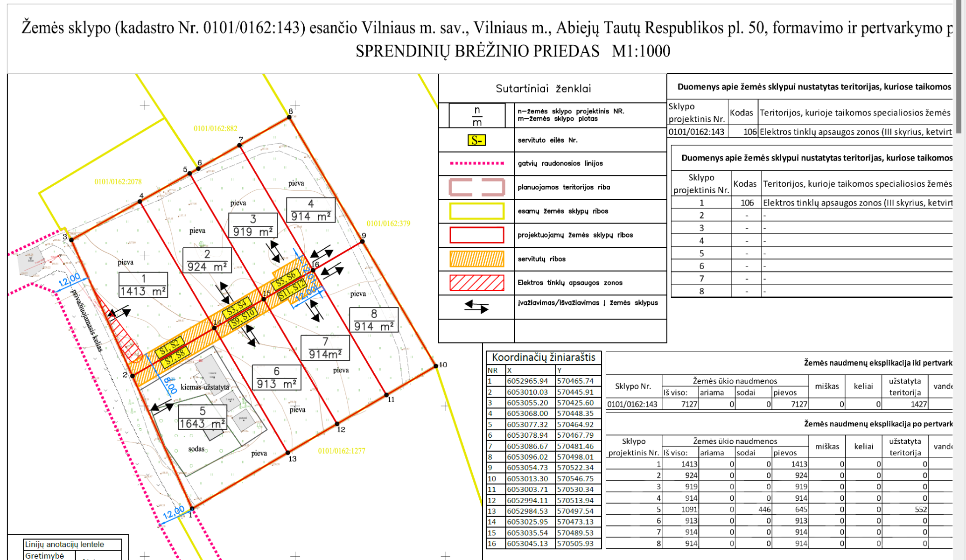Click the 'Sklypo Nr.' column header in the upper explication table

633,386
